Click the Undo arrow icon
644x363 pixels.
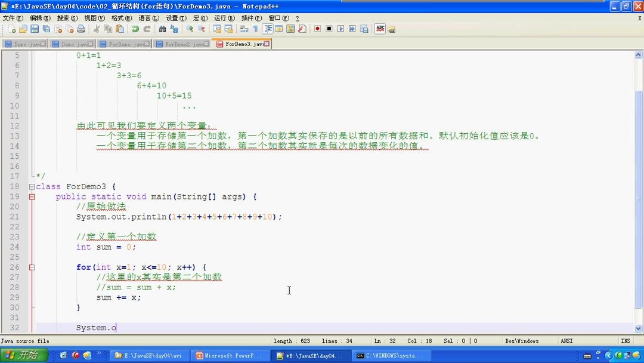pyautogui.click(x=135, y=28)
